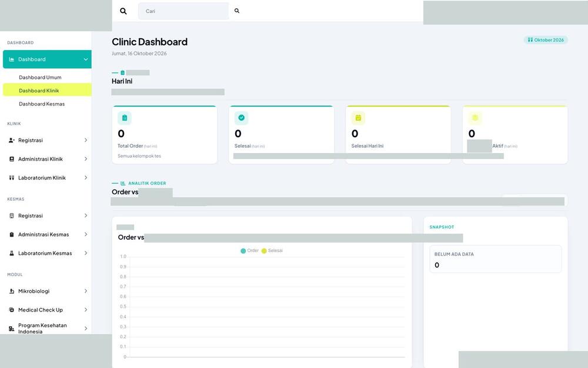Collapse the Dashboard menu chevron
The width and height of the screenshot is (588, 368).
(85, 59)
